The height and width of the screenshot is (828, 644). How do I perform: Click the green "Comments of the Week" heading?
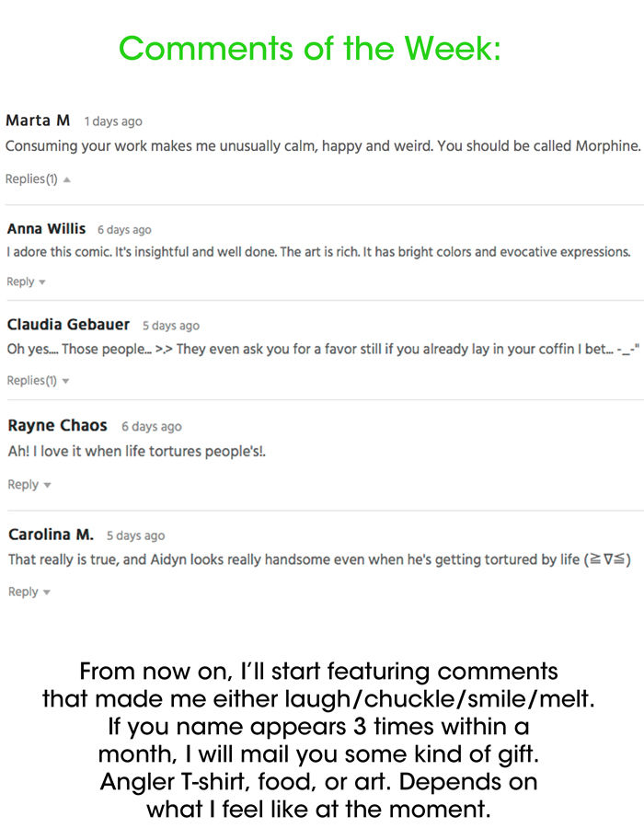[x=310, y=48]
